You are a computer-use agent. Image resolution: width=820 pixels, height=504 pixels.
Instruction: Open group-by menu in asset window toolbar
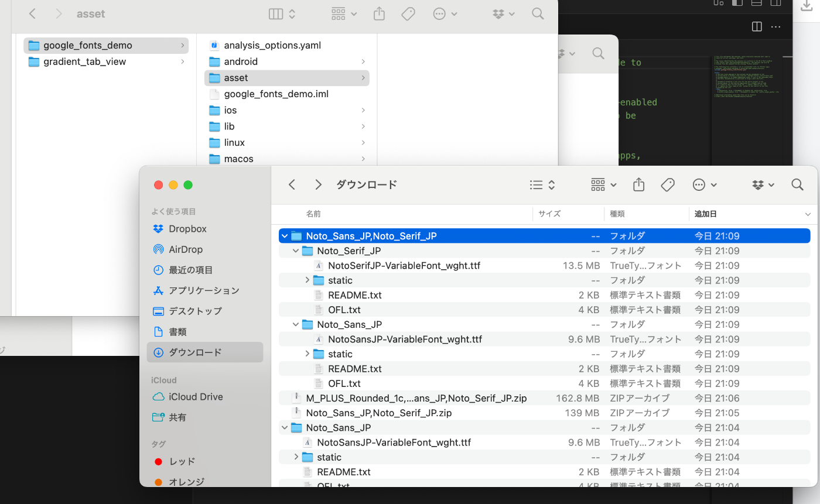pos(344,14)
